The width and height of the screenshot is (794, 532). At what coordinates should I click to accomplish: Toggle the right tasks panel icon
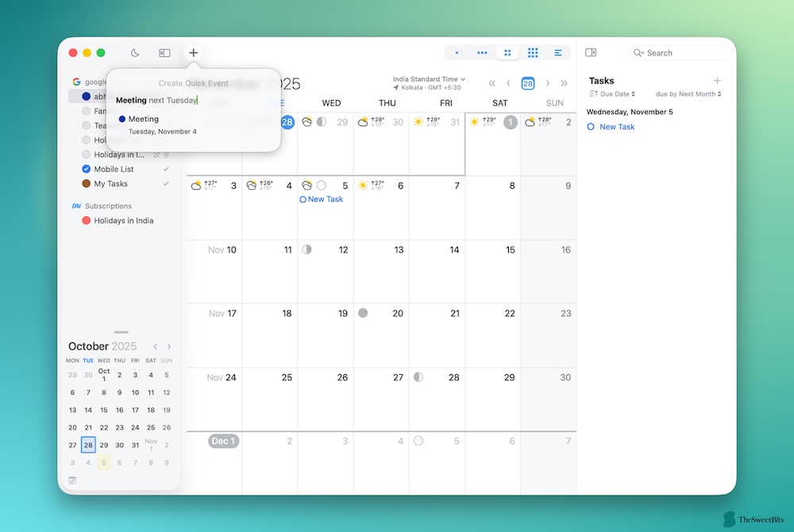pos(590,52)
